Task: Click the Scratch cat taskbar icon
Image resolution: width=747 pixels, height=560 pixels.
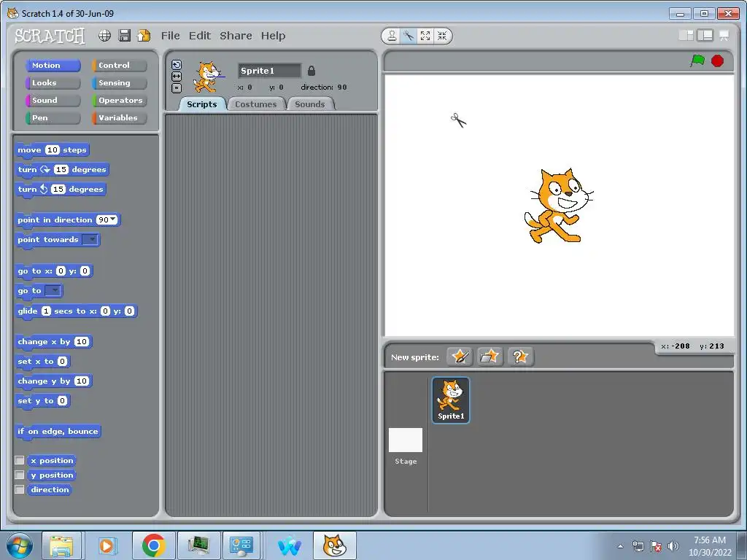Action: (x=334, y=545)
